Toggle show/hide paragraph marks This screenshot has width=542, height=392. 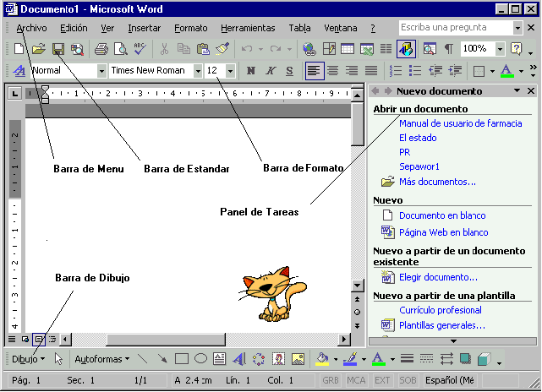pyautogui.click(x=448, y=49)
